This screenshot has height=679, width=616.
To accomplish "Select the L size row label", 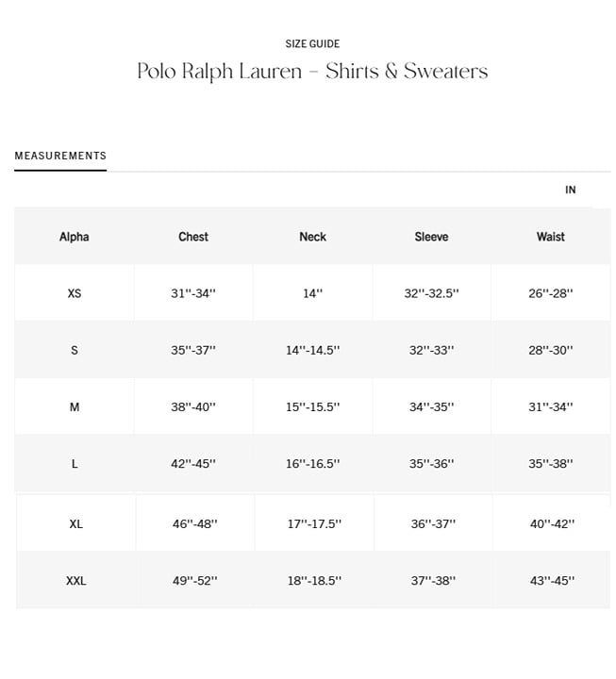I will click(x=75, y=464).
